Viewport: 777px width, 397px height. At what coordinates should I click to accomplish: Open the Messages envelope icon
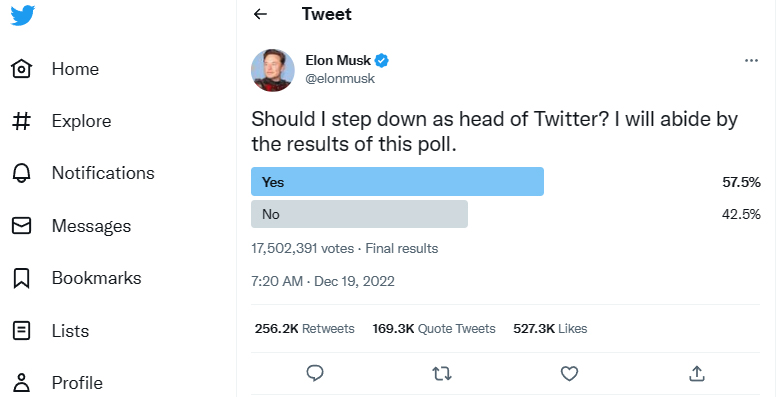pyautogui.click(x=21, y=226)
